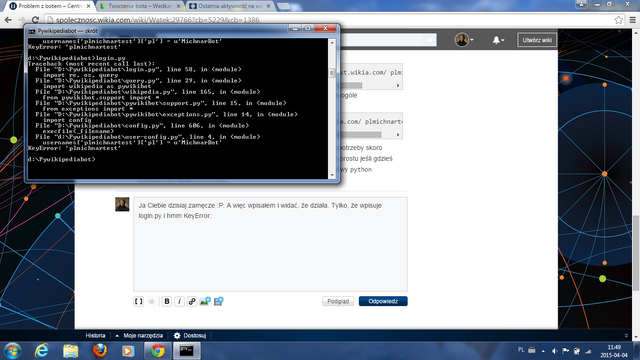
Task: Insert a link with the chain icon
Action: 192,301
